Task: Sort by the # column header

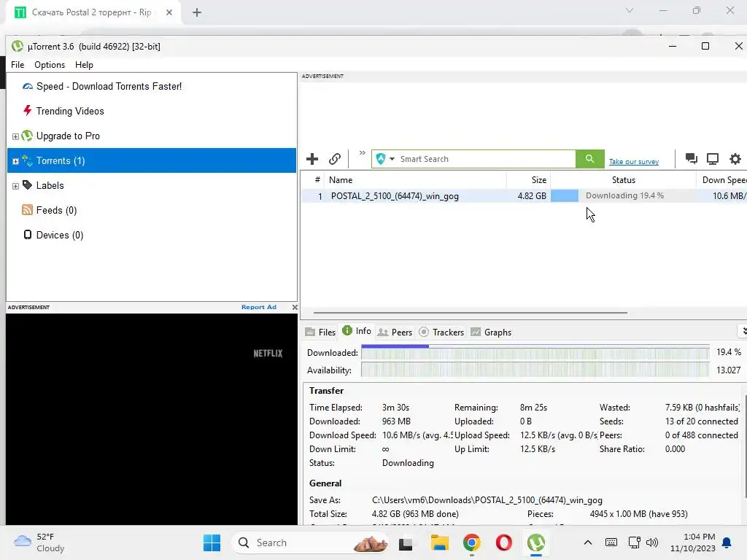Action: click(317, 180)
